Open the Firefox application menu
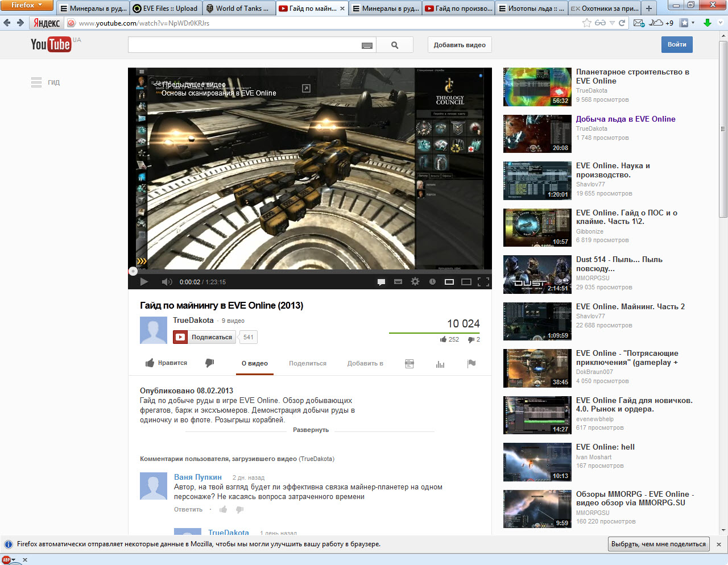Screen dimensions: 728x565 tap(27, 5)
